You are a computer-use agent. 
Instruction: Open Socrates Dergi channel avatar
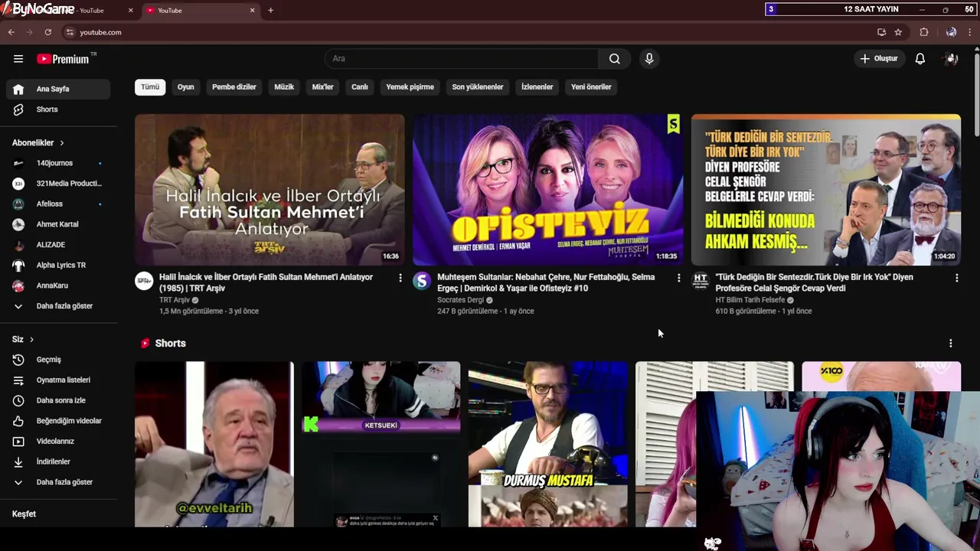pos(422,281)
